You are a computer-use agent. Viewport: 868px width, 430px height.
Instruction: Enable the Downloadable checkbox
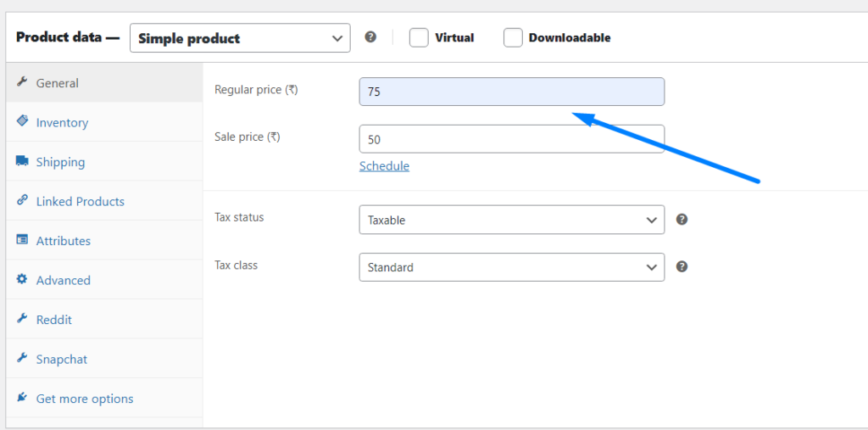pos(513,37)
